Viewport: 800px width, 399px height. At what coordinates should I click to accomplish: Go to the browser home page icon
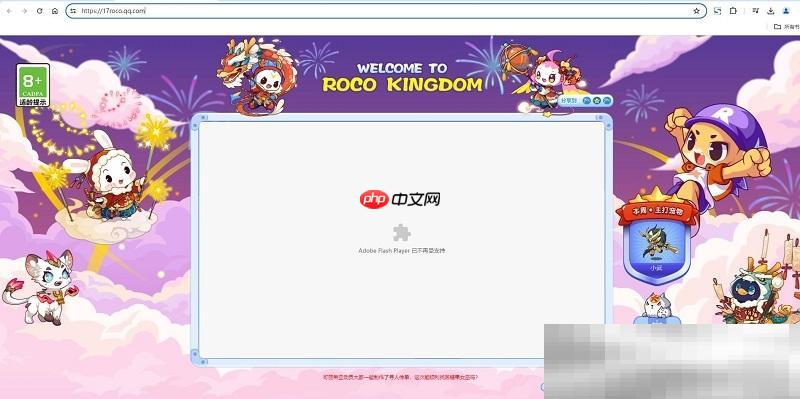[x=55, y=11]
